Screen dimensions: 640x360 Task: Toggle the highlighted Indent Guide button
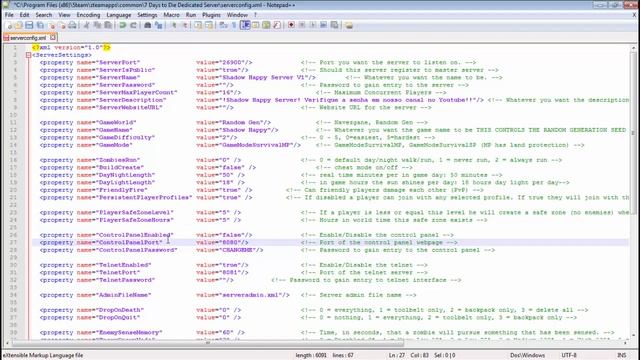point(245,25)
